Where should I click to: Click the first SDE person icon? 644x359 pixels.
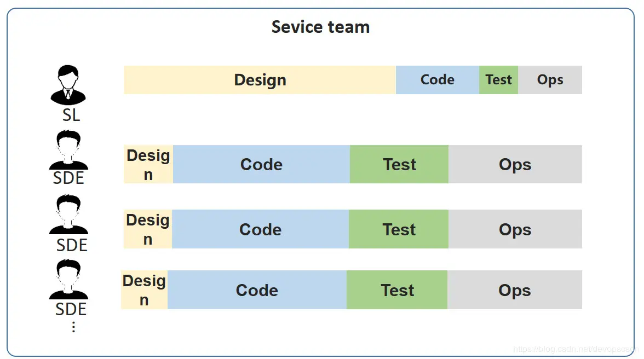click(68, 150)
